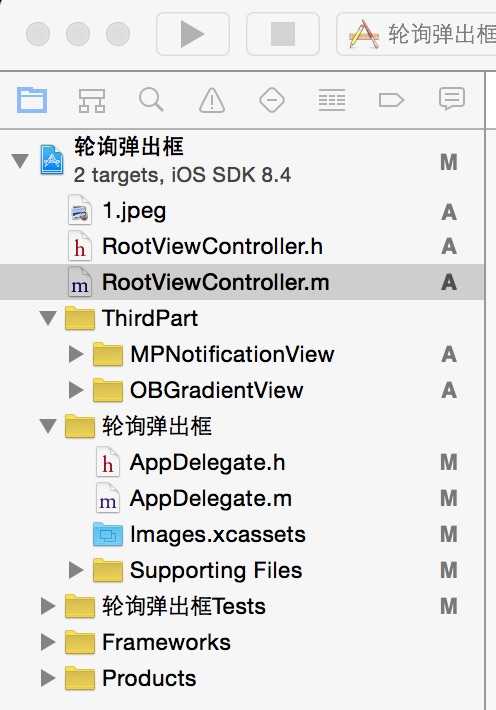Collapse the ThirdPart folder

(48, 318)
